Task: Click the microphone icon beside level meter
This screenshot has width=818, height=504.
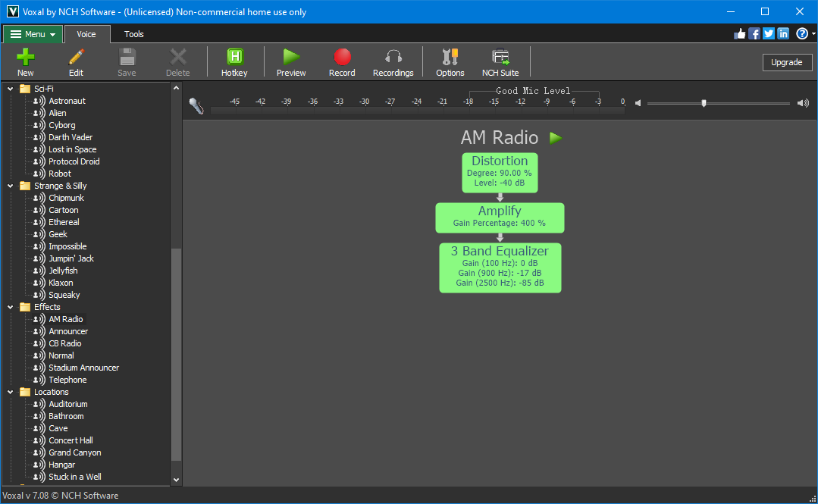Action: (196, 105)
